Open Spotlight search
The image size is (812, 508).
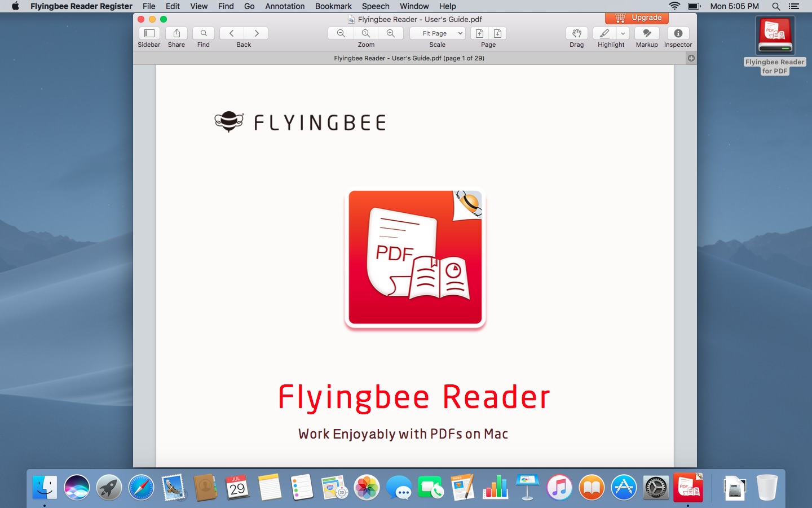coord(776,6)
